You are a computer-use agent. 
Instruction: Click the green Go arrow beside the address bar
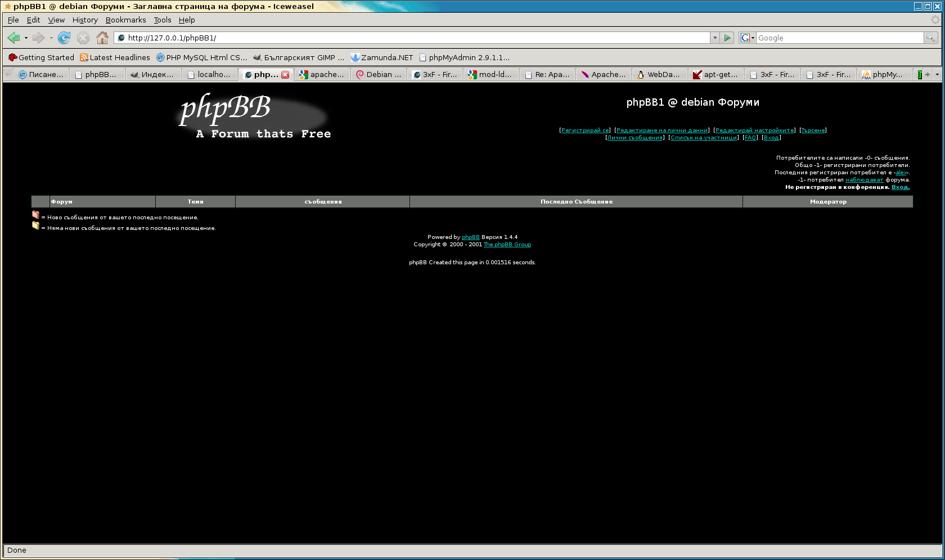click(x=727, y=38)
